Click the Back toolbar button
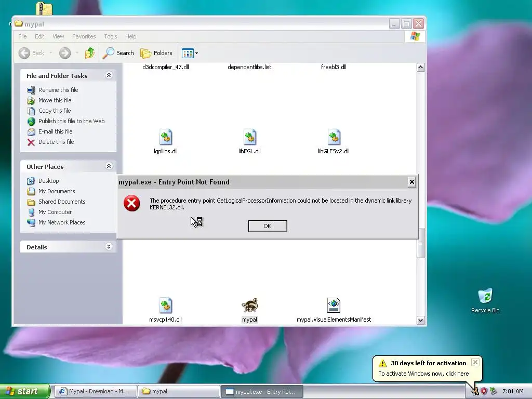The height and width of the screenshot is (399, 532). pos(31,53)
